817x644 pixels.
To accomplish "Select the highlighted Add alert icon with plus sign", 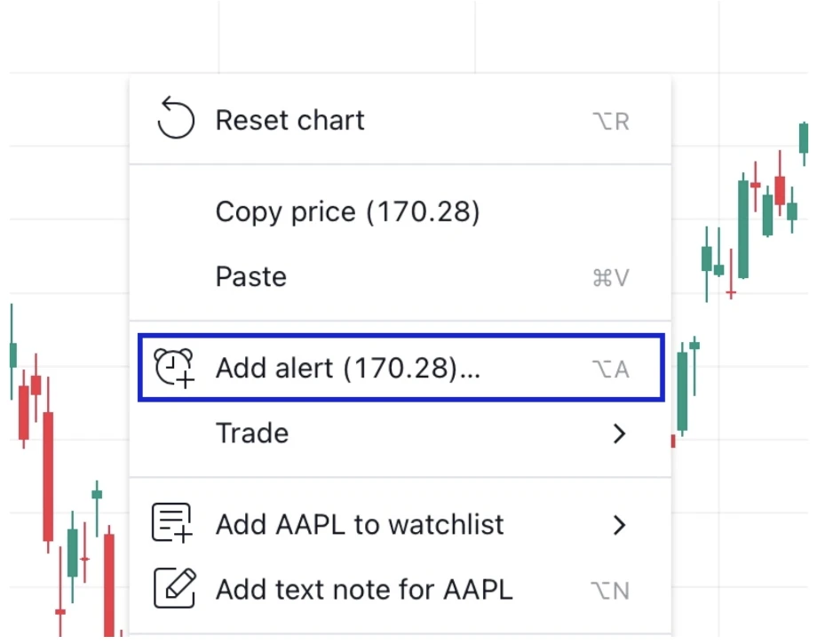I will [174, 368].
